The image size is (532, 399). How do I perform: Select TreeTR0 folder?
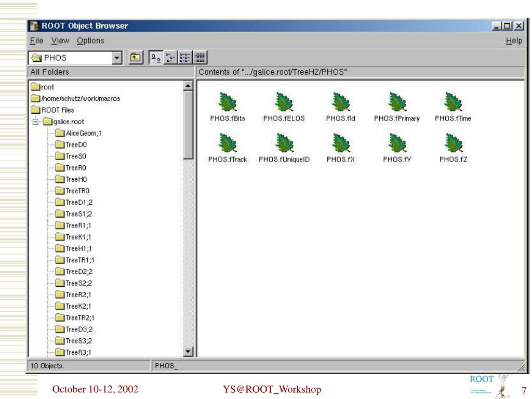tap(72, 191)
